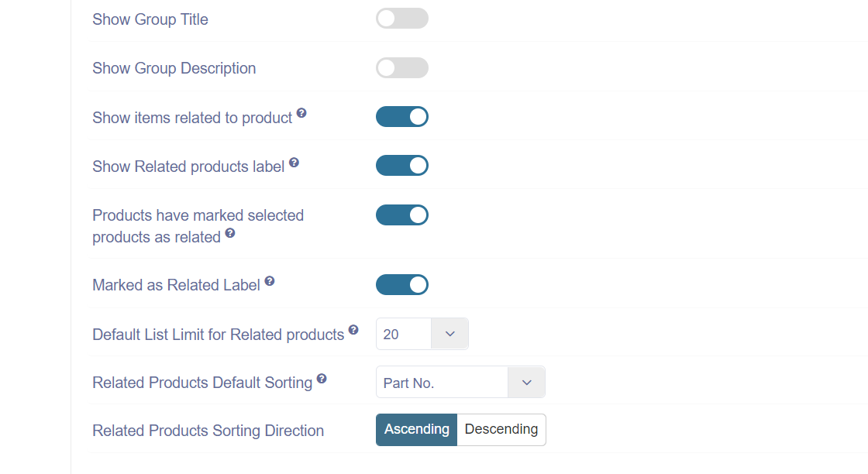868x474 pixels.
Task: Click help icon next to Show items related to product
Action: point(301,113)
